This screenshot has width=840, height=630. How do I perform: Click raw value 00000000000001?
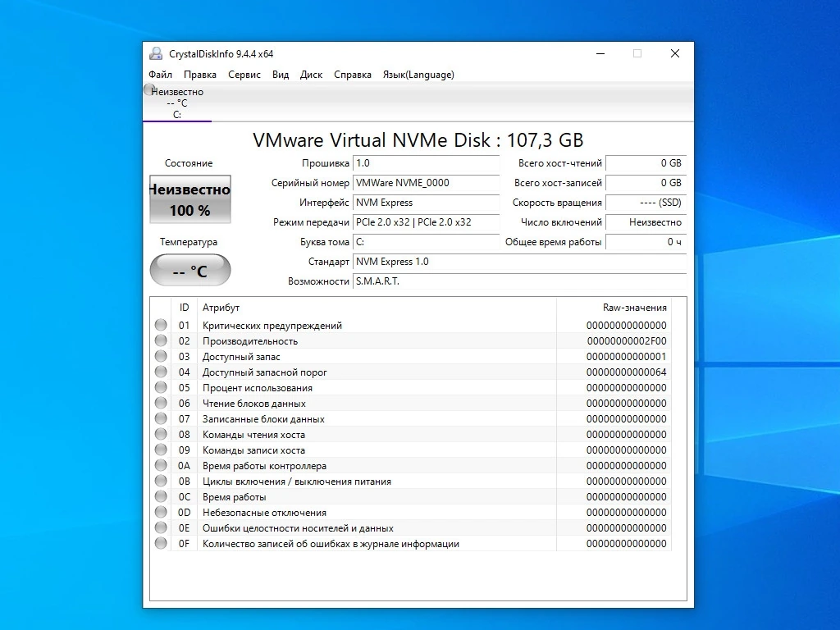[627, 356]
